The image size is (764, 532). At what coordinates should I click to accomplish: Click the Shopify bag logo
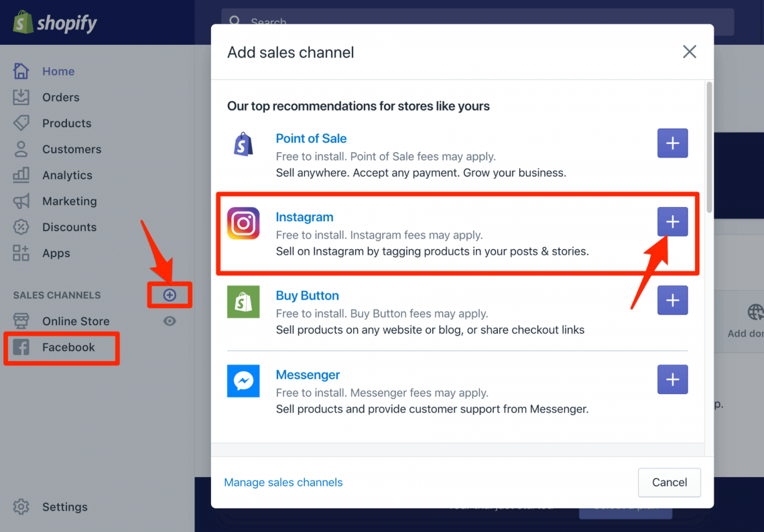coord(22,22)
